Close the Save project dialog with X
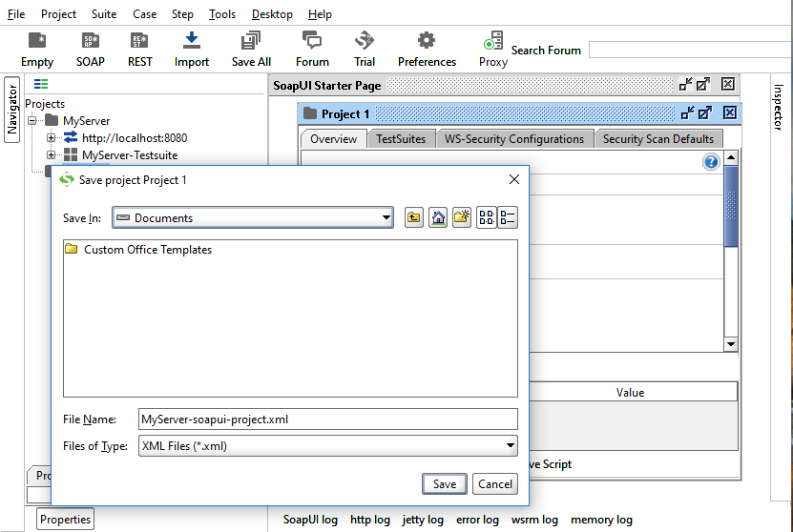Viewport: 793px width, 532px height. [514, 179]
